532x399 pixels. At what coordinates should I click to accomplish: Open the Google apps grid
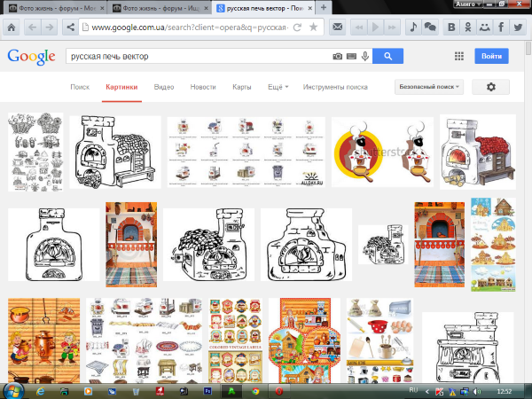tap(458, 57)
